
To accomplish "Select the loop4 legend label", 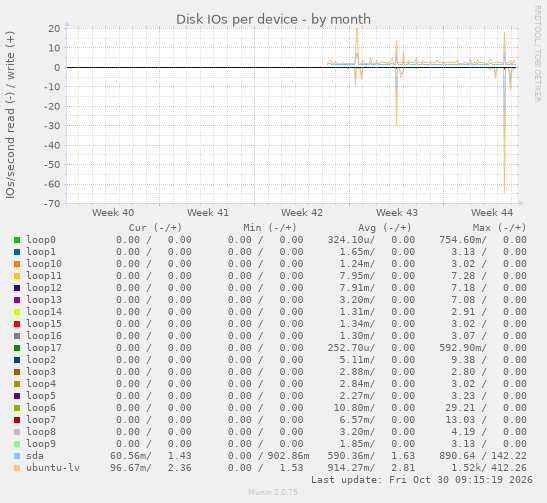I will pyautogui.click(x=41, y=384).
